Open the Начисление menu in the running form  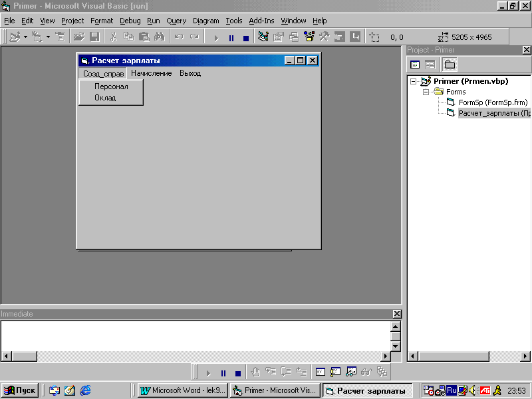tap(152, 73)
